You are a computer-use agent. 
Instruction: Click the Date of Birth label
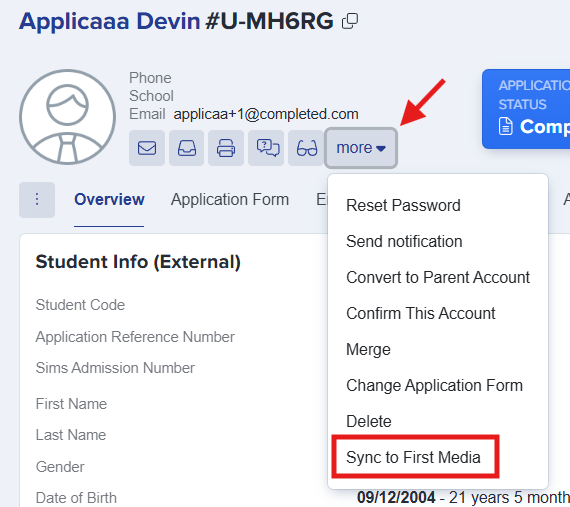tap(76, 498)
